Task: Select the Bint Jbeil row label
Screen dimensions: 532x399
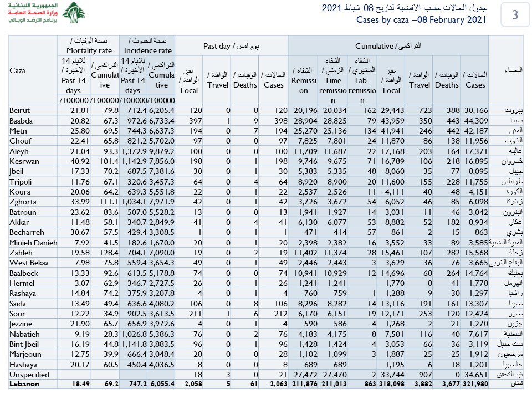Action: 25,344
